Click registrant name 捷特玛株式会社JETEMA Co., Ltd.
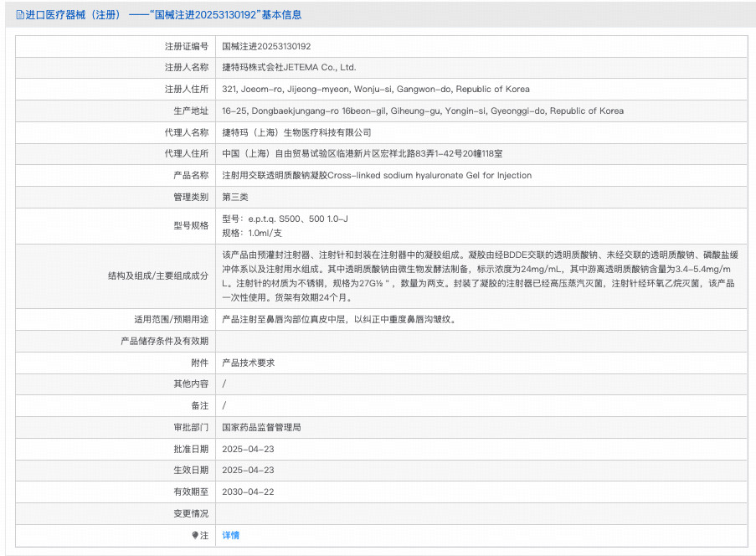The height and width of the screenshot is (556, 756). (x=289, y=68)
